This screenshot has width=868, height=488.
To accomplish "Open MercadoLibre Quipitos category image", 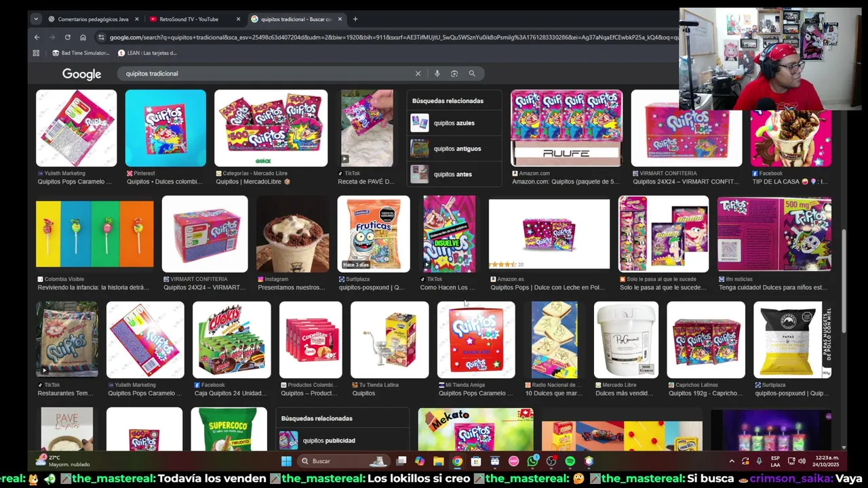I will [271, 128].
